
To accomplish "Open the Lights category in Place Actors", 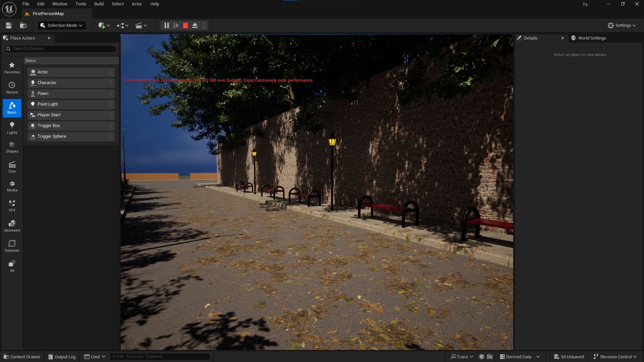I will coord(12,128).
